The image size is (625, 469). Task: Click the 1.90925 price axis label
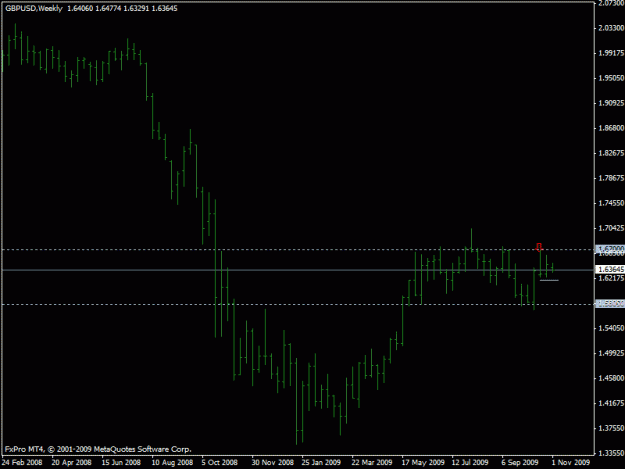611,103
